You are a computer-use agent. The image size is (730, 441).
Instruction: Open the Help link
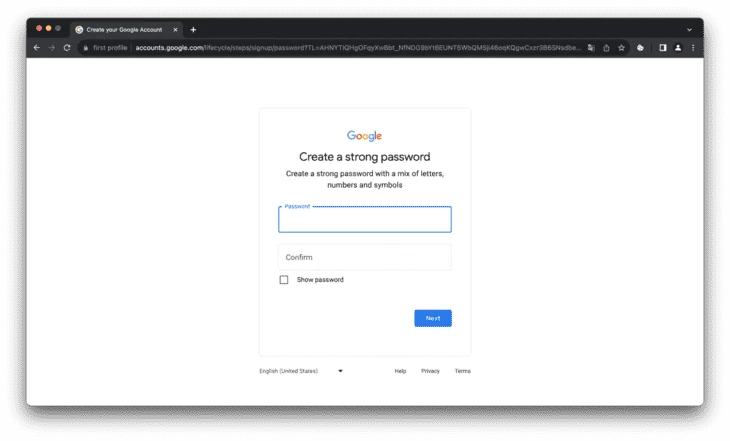point(400,371)
